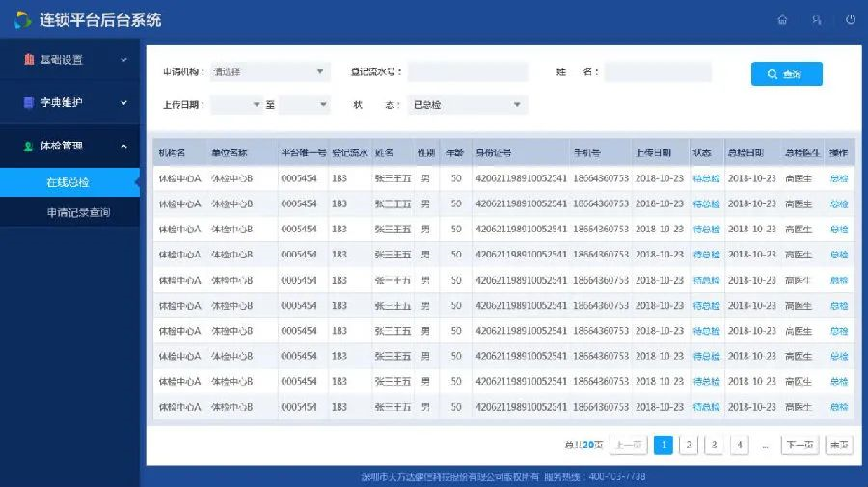The width and height of the screenshot is (868, 487).
Task: Click the home icon in top header
Action: (x=782, y=19)
